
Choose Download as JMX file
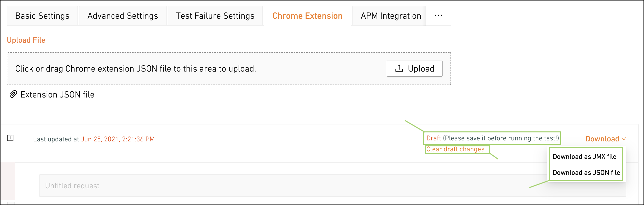click(x=584, y=157)
